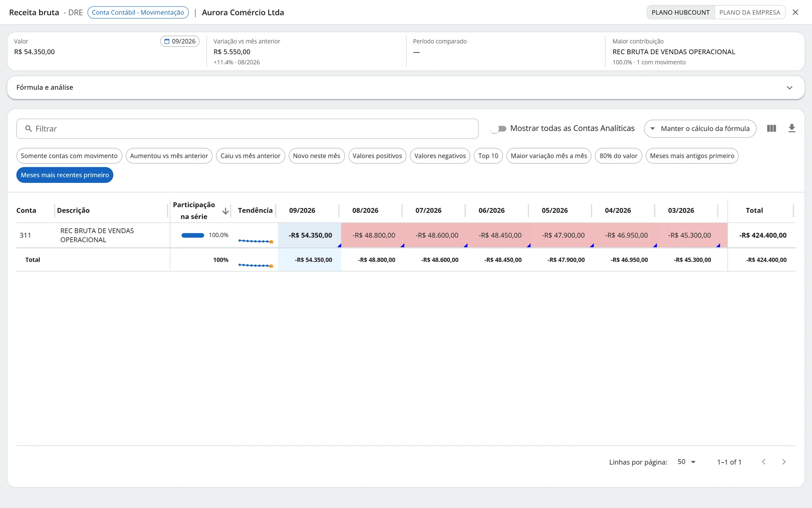Image resolution: width=812 pixels, height=508 pixels.
Task: Click row 311 total -R$ 424.400,00
Action: [x=763, y=235]
